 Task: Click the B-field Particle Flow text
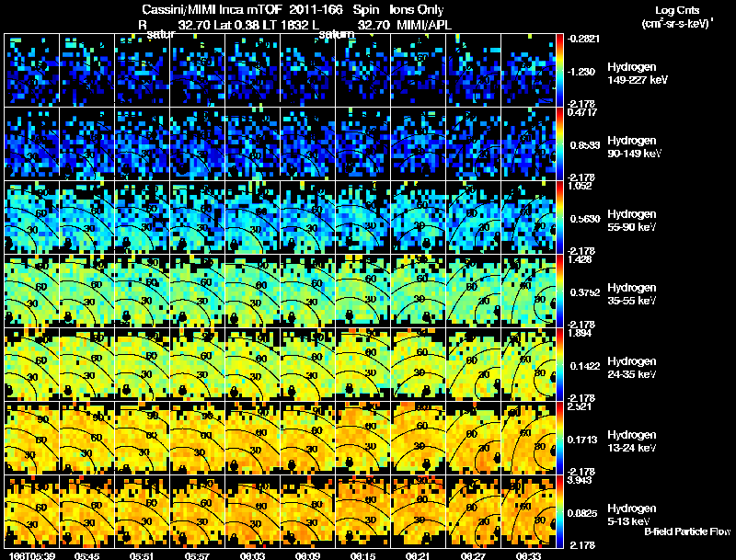point(686,531)
